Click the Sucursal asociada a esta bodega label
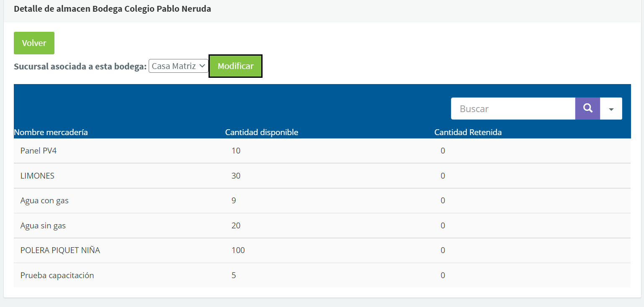 coord(80,67)
